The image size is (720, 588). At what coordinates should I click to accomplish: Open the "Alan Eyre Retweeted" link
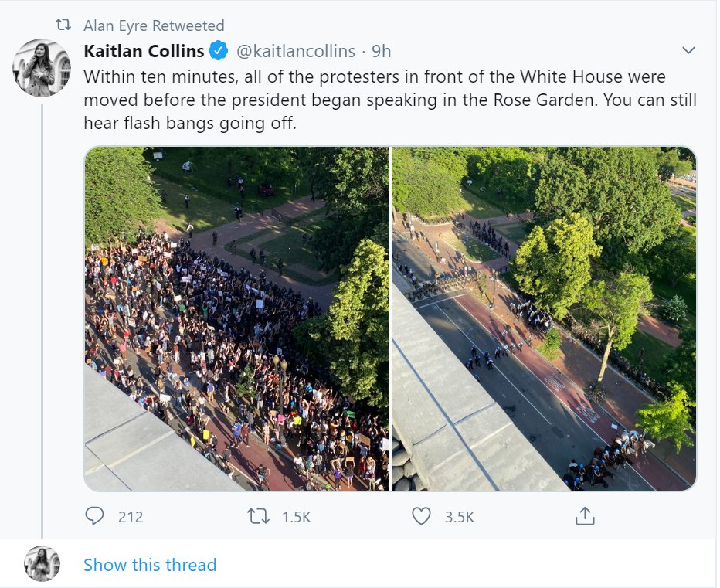154,26
